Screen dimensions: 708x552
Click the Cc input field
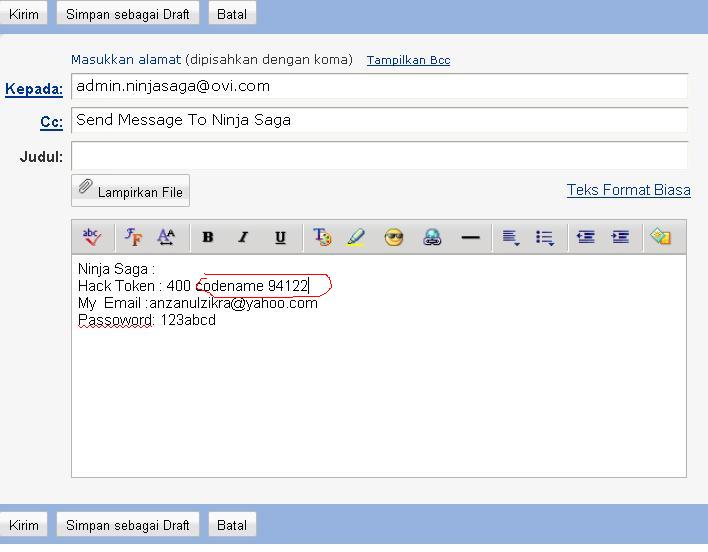pyautogui.click(x=379, y=120)
